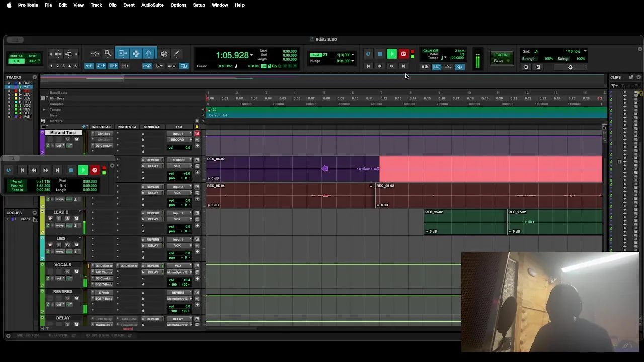Click the audio waveform zoom icon
Screen dimensions: 644x362
pyautogui.click(x=58, y=54)
